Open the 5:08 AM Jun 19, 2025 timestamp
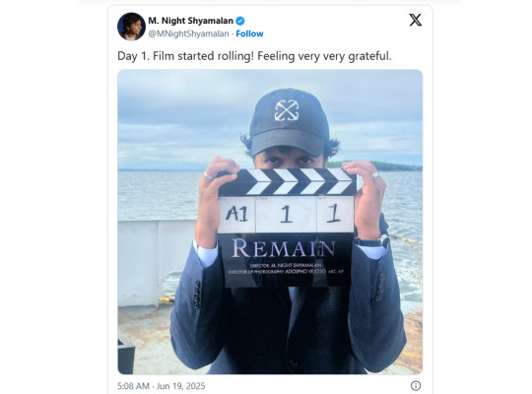 point(162,386)
